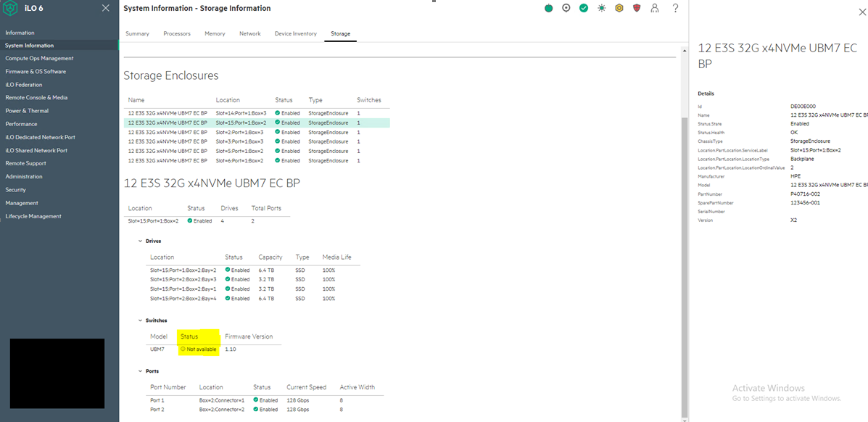The width and height of the screenshot is (868, 422).
Task: Select enclosure row Slot=5:Port=1:Box=2
Action: [257, 152]
